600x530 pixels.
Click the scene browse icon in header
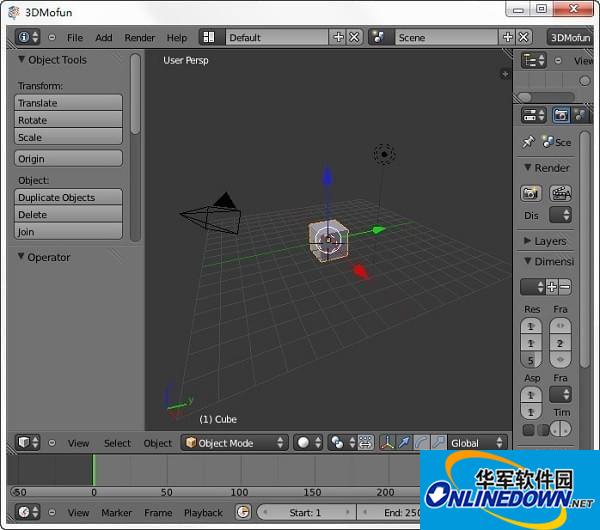[379, 37]
